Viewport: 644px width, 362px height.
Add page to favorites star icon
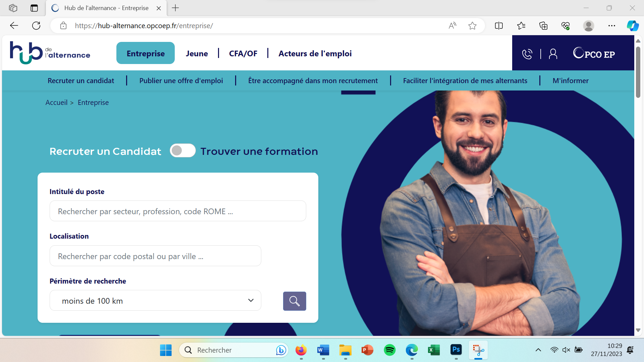[472, 26]
